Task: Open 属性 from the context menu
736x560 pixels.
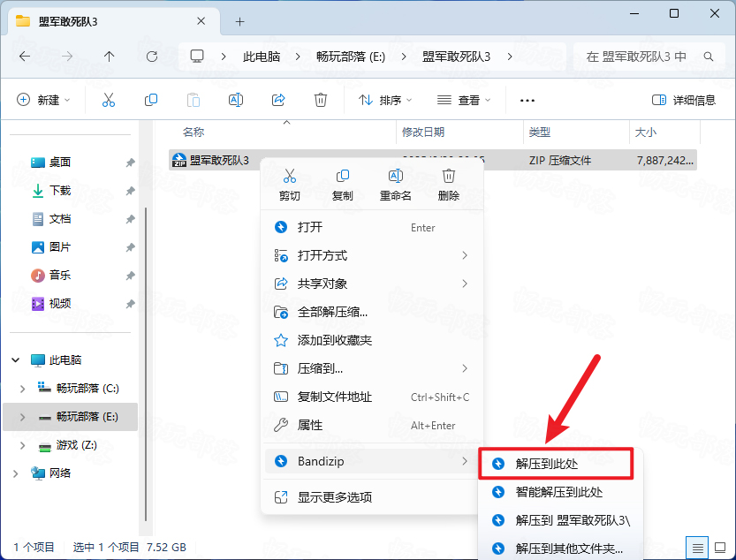Action: [x=372, y=425]
